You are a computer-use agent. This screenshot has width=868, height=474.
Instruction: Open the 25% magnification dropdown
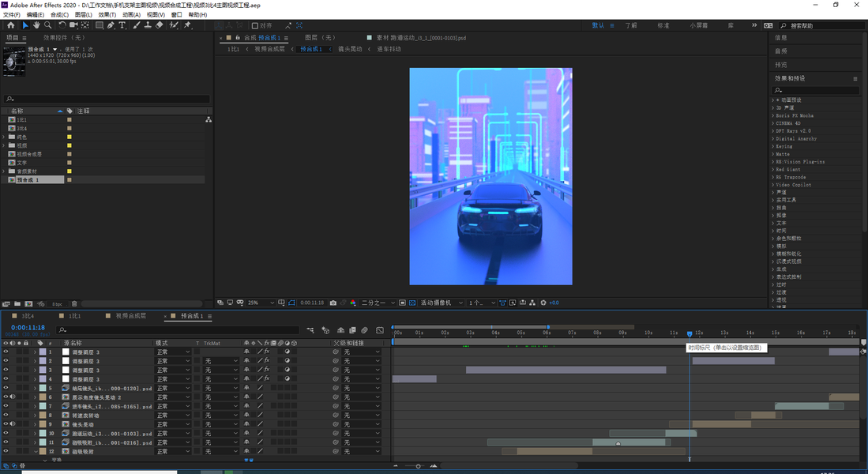click(261, 303)
